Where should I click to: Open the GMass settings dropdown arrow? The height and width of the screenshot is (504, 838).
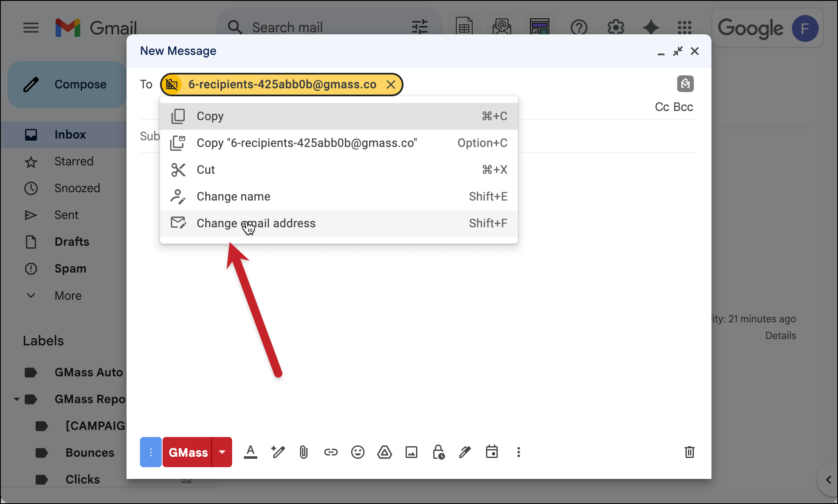222,452
